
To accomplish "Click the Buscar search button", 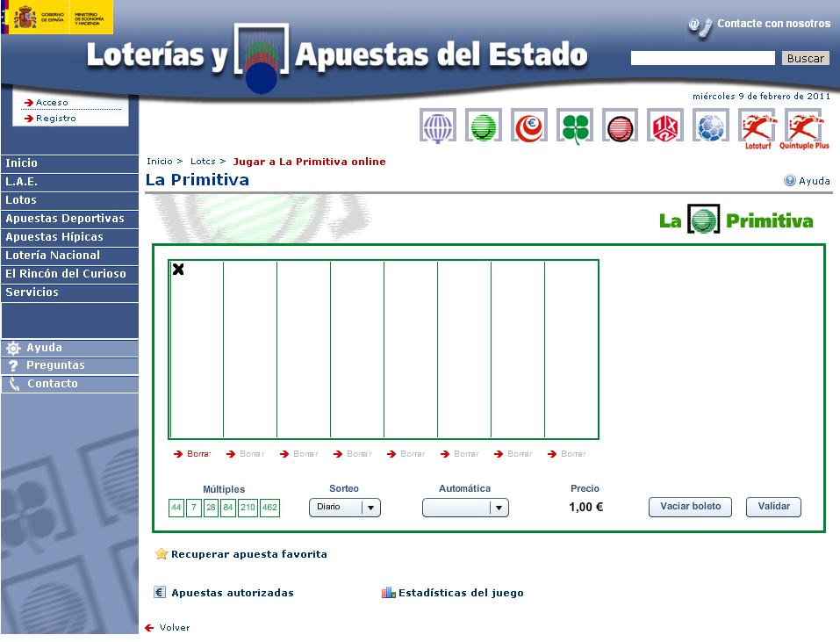I will point(805,58).
